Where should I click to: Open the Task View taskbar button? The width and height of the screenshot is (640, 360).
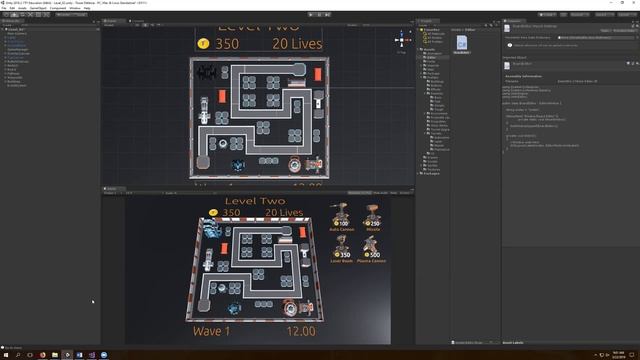coord(30,355)
